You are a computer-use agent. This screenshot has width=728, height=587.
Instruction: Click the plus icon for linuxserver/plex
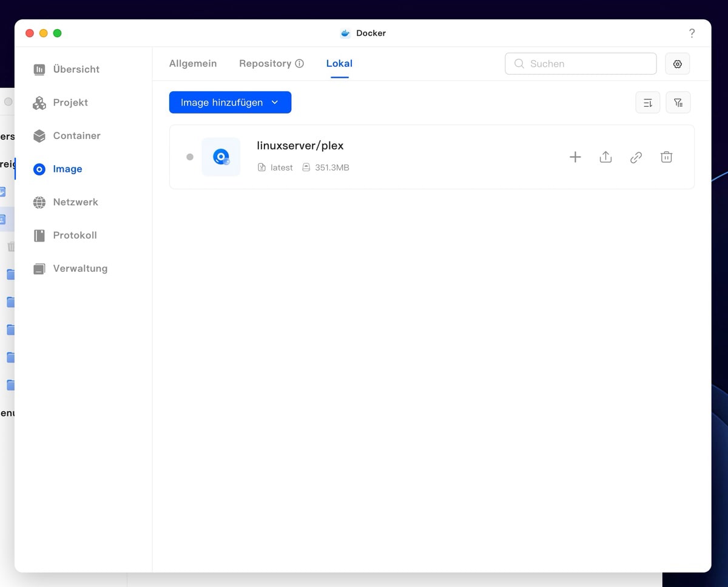[575, 157]
